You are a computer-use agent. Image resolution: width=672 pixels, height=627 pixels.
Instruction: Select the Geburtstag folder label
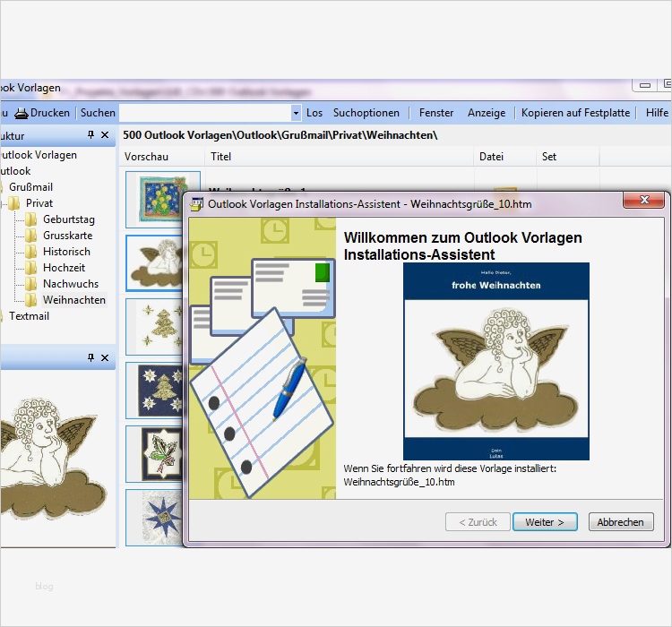(x=69, y=219)
